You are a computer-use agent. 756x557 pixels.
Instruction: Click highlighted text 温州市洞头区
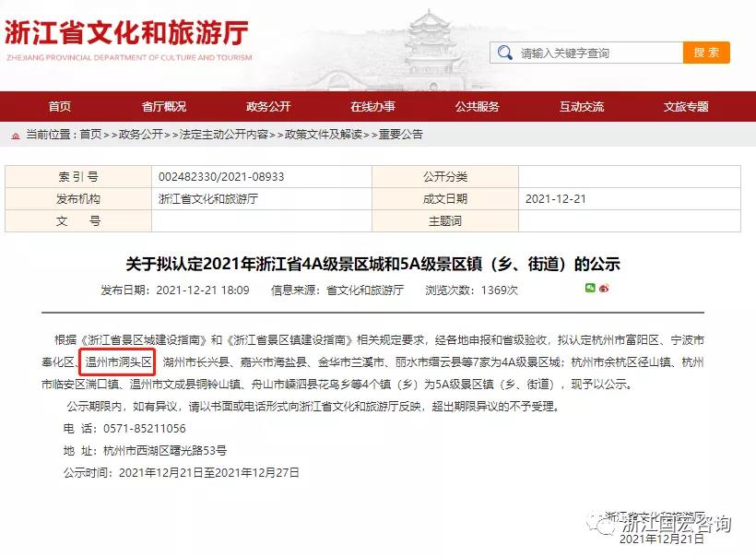[x=119, y=361]
